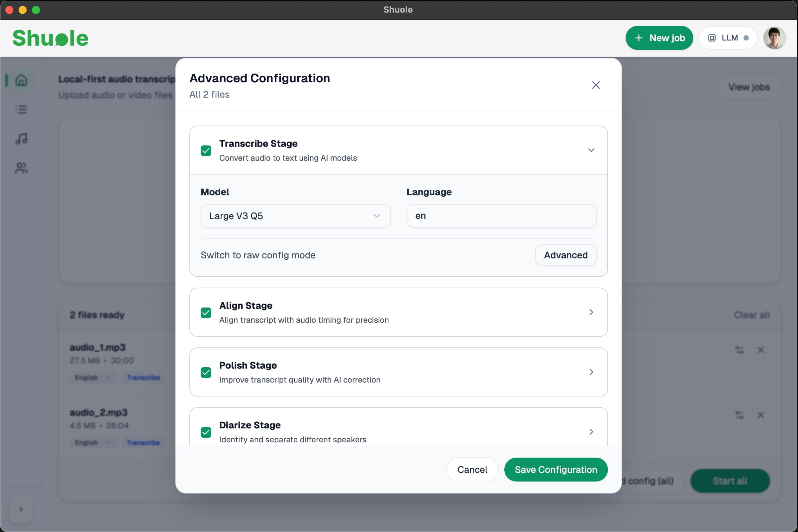Open the jobs list icon in sidebar
This screenshot has width=798, height=532.
coord(21,109)
